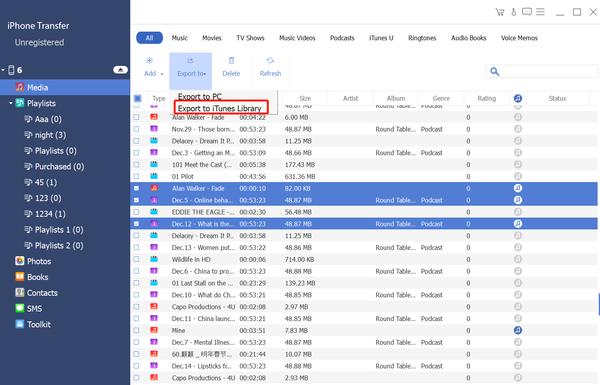Sort by the Size column header
The width and height of the screenshot is (600, 385).
coord(305,98)
